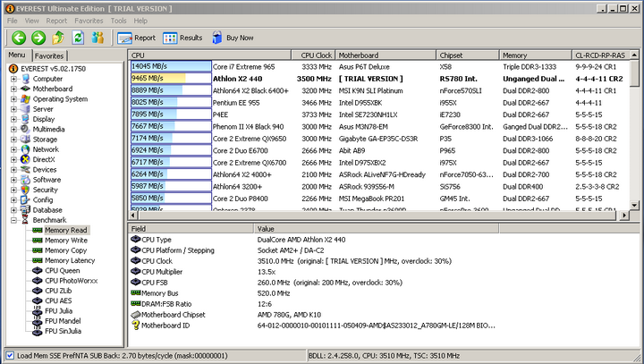Open the View menu
The image size is (644, 364).
(x=31, y=21)
